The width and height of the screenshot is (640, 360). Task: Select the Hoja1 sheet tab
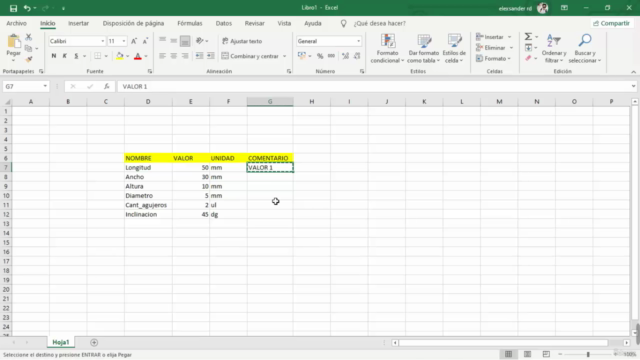[x=61, y=342]
